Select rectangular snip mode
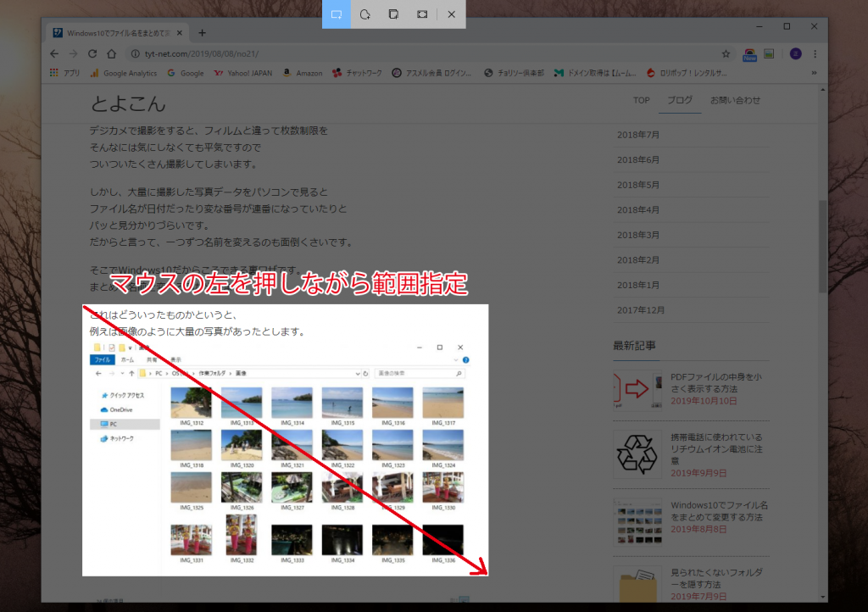 tap(336, 14)
